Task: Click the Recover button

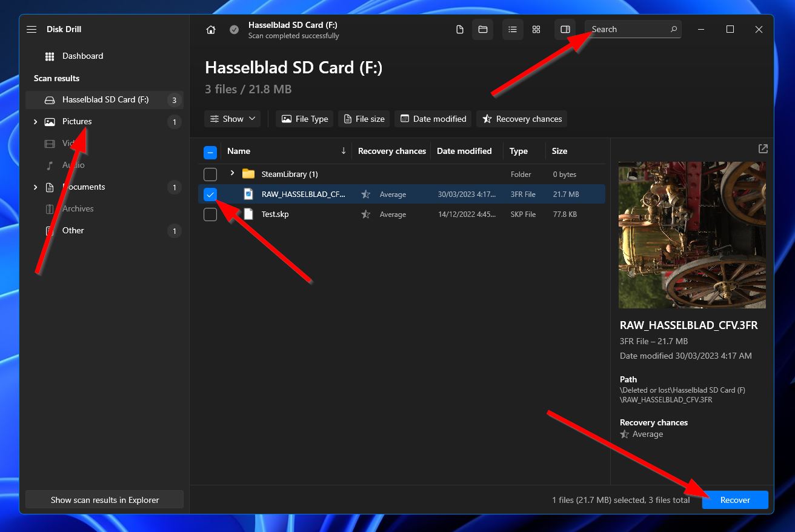Action: (735, 500)
